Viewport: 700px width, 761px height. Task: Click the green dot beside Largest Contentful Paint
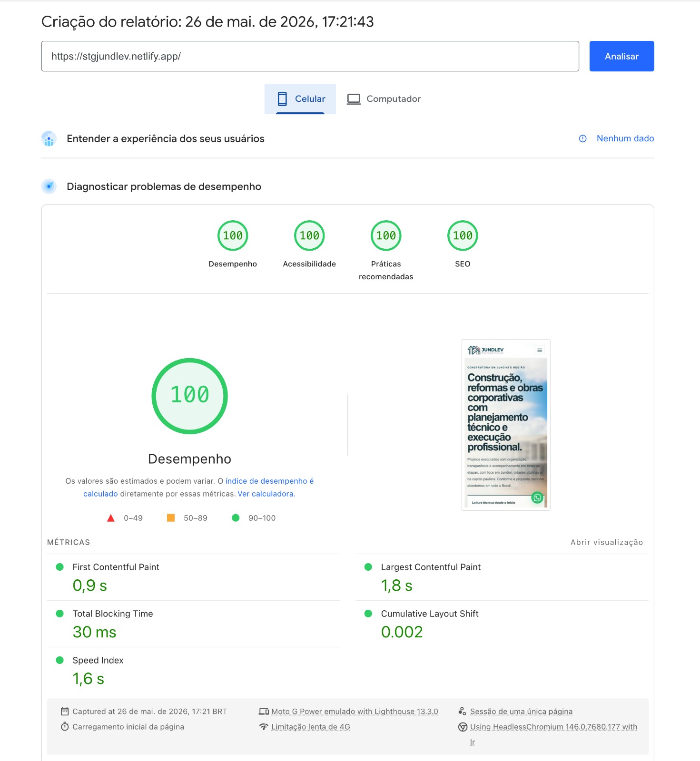(368, 567)
